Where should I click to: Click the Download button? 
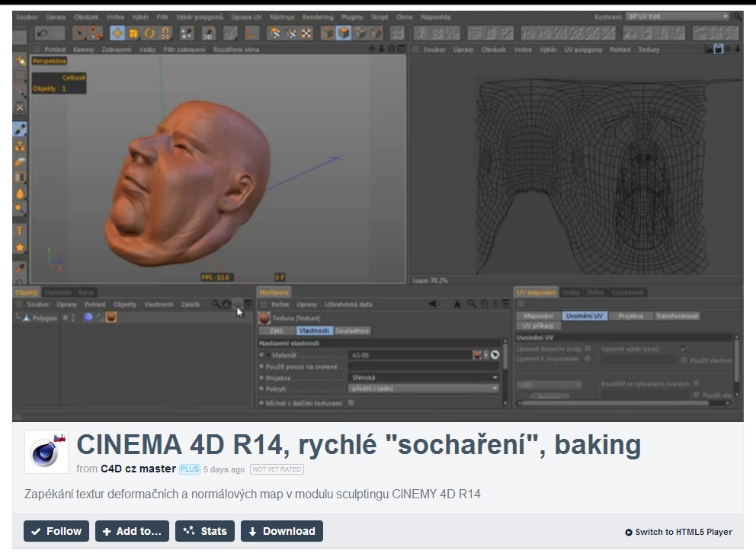tap(282, 531)
